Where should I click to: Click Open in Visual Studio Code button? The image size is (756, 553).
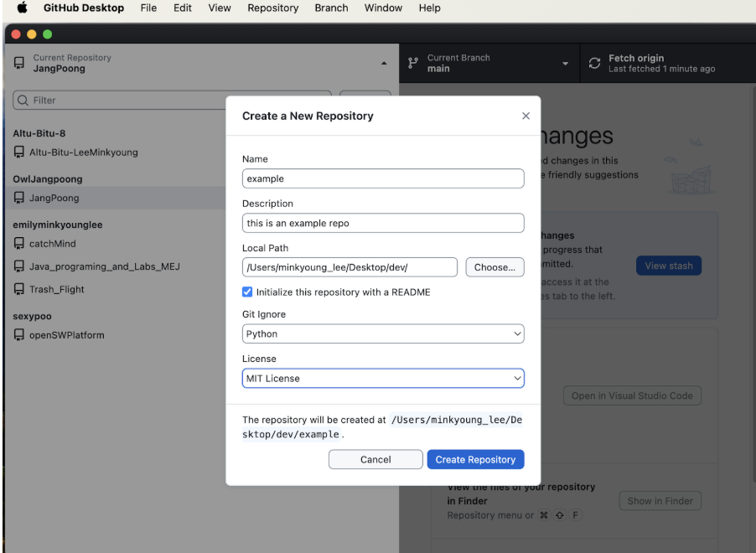(632, 395)
